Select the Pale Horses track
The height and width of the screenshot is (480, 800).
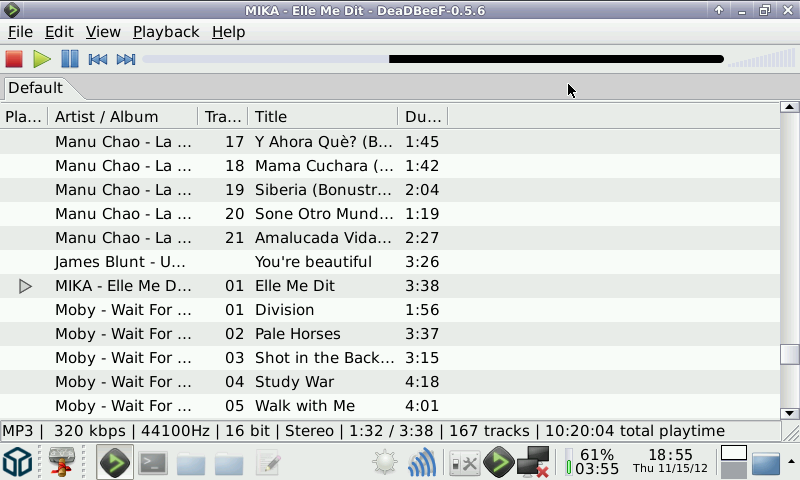390,334
